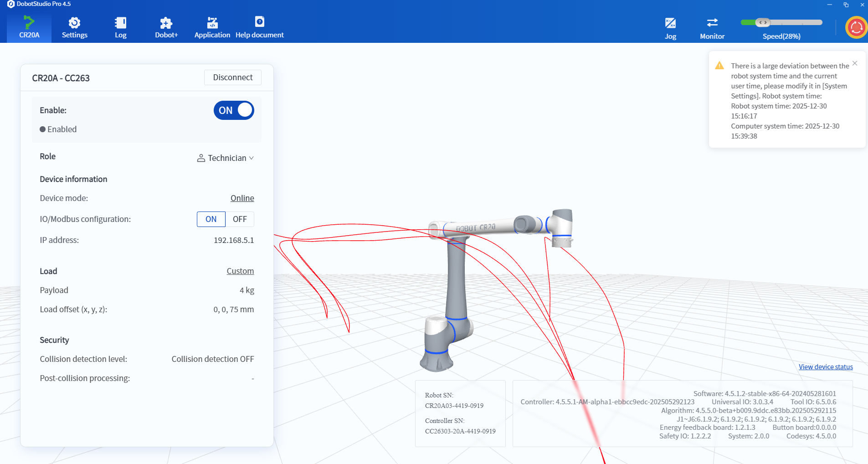Minimize the DobotStudio Pro window
Image resolution: width=868 pixels, height=464 pixels.
pyautogui.click(x=830, y=5)
